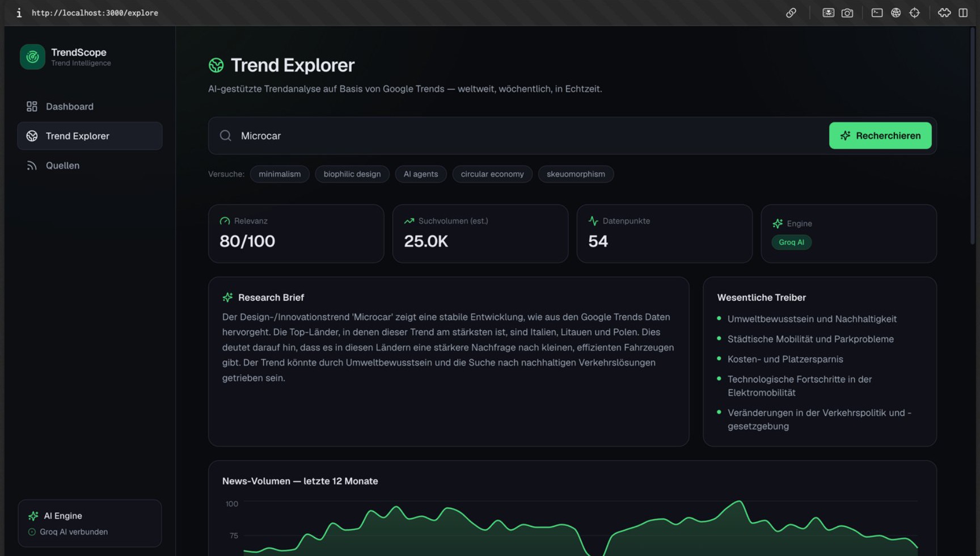Image resolution: width=980 pixels, height=556 pixels.
Task: Click the Relevanz gauge icon
Action: 225,221
